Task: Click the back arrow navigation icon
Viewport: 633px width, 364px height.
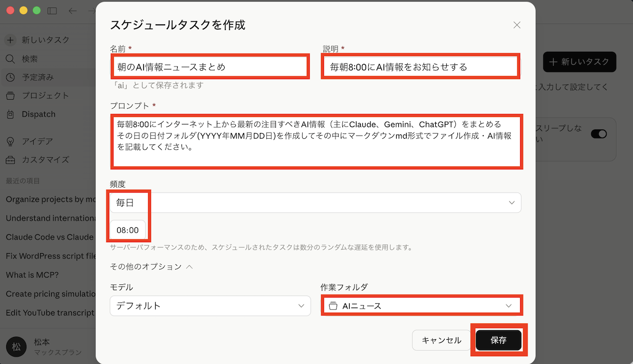Action: pyautogui.click(x=73, y=11)
